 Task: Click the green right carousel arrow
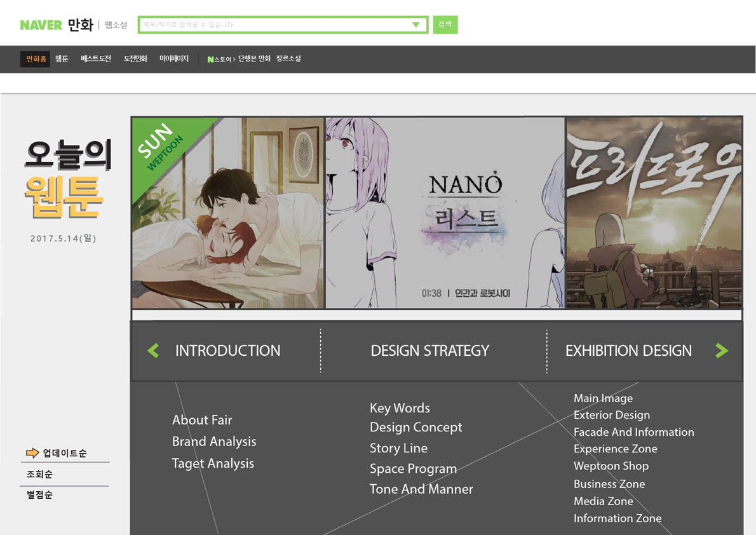coord(722,350)
